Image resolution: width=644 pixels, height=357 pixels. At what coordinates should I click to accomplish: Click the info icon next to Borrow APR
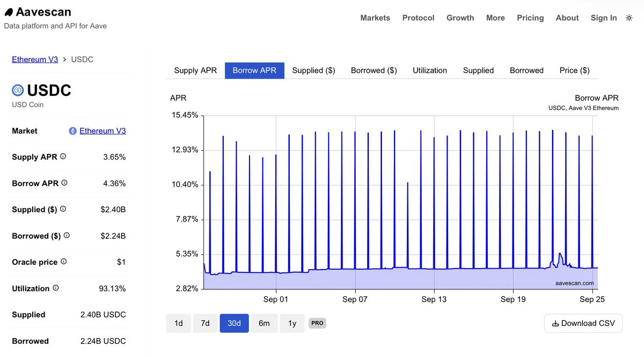64,183
